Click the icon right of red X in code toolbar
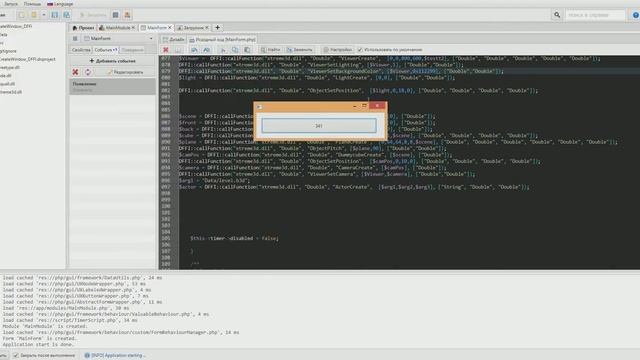Viewport: 640px width, 360px height. (179, 50)
